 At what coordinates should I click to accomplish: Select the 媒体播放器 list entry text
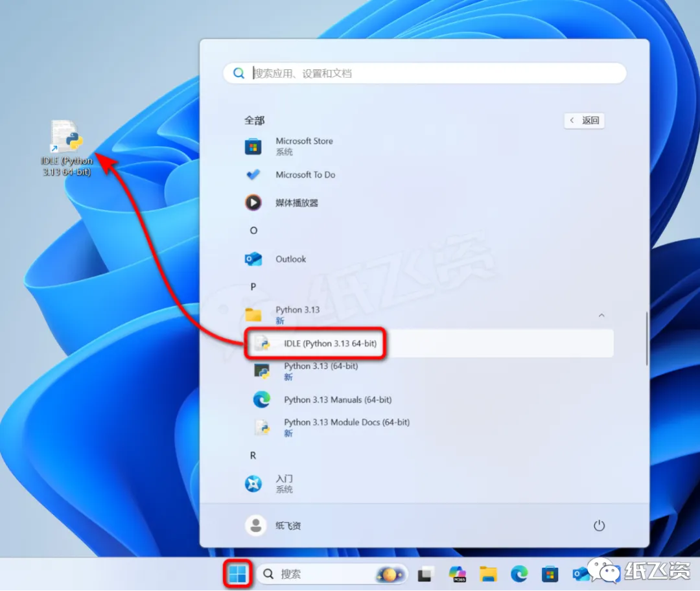click(x=297, y=203)
